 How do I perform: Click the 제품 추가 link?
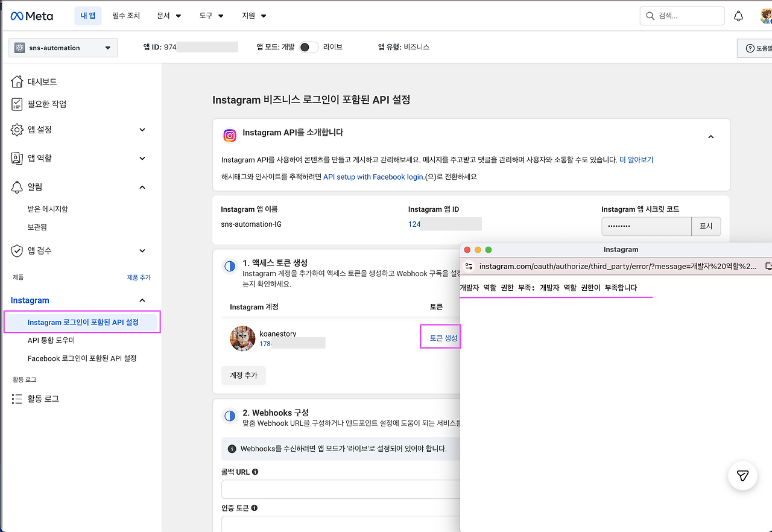tap(139, 277)
